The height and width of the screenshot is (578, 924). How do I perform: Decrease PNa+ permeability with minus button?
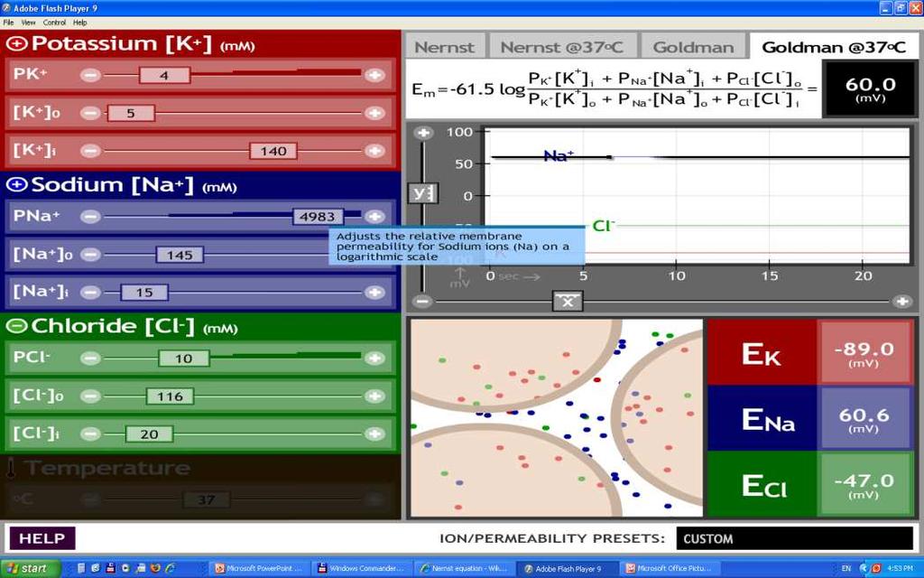tap(90, 217)
